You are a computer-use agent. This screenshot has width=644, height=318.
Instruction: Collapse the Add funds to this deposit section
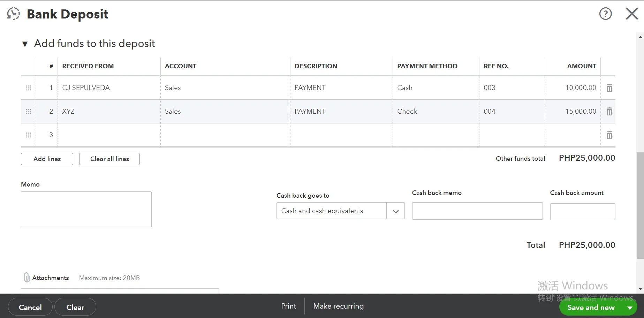click(x=25, y=44)
